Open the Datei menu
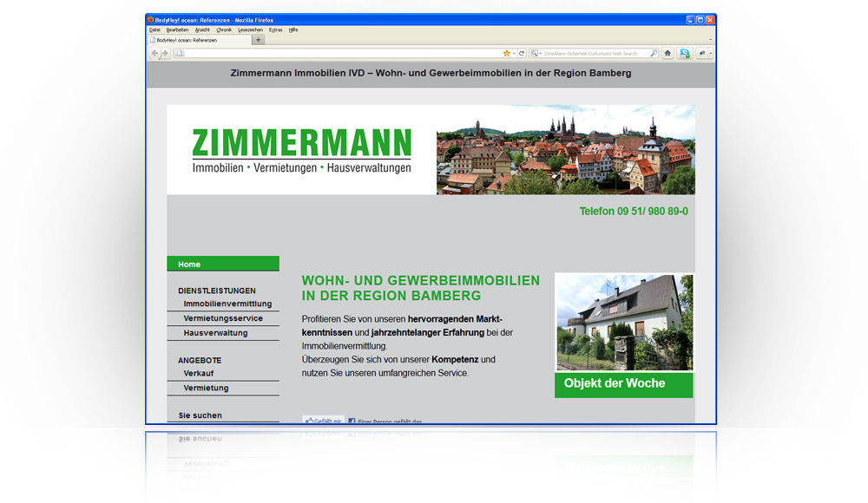 point(155,29)
